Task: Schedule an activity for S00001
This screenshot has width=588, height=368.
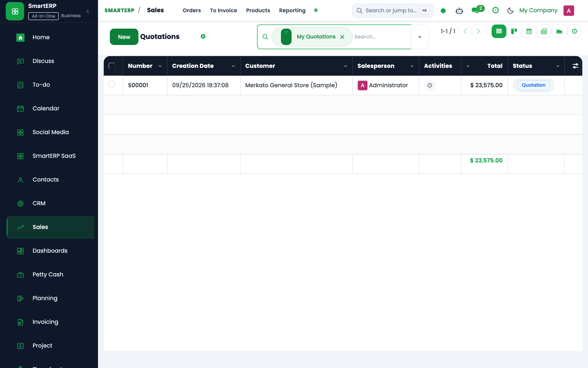Action: coord(430,85)
